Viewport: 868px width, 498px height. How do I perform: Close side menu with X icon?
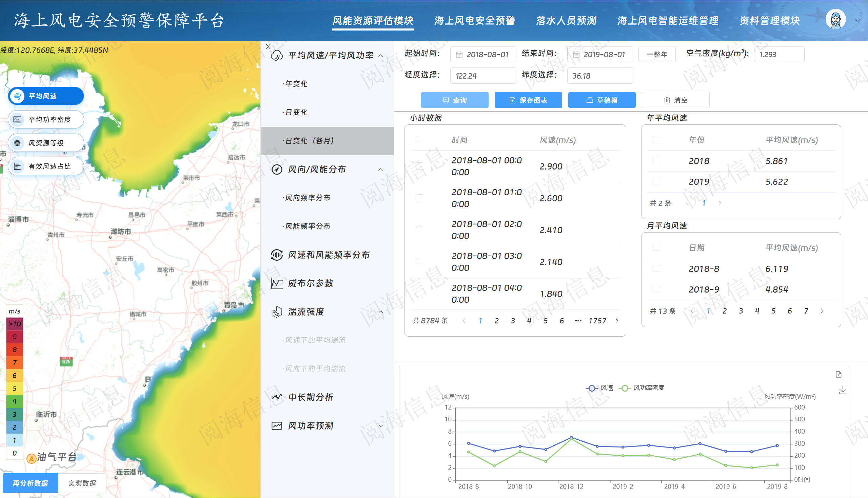tap(268, 46)
